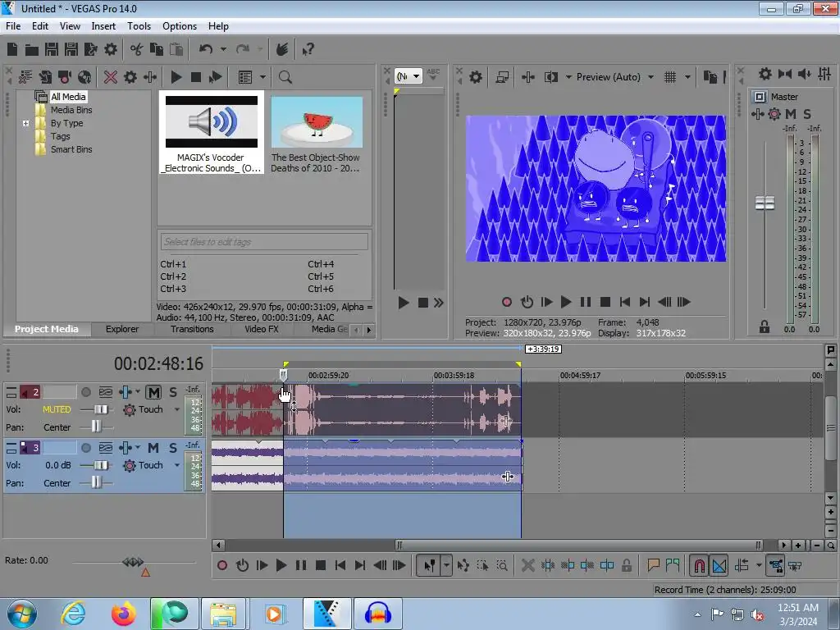
Task: Click Copy snapshot to clipboard icon
Action: 710,77
